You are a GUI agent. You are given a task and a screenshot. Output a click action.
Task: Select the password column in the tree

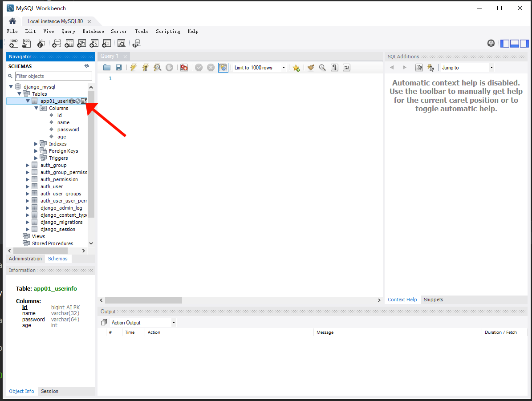(68, 130)
